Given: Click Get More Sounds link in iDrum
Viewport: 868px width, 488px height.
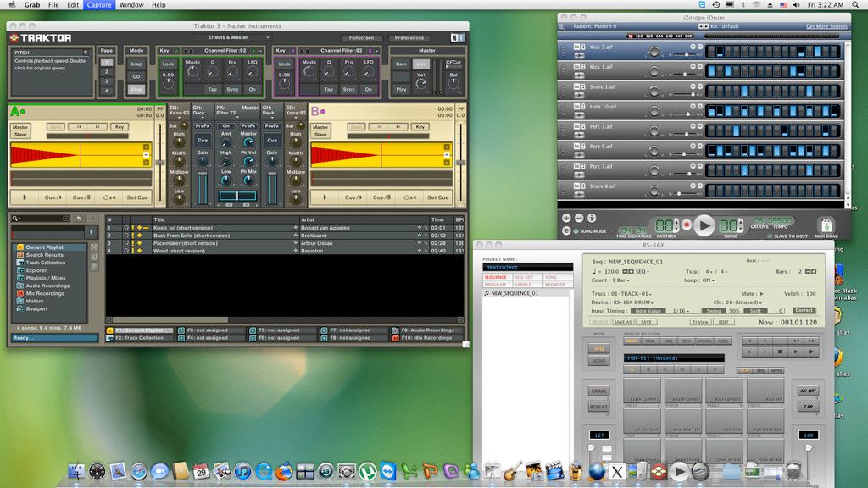Looking at the screenshot, I should click(x=826, y=26).
